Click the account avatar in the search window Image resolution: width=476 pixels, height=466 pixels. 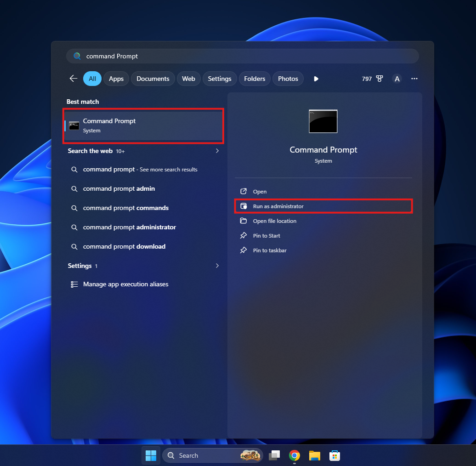pos(397,79)
